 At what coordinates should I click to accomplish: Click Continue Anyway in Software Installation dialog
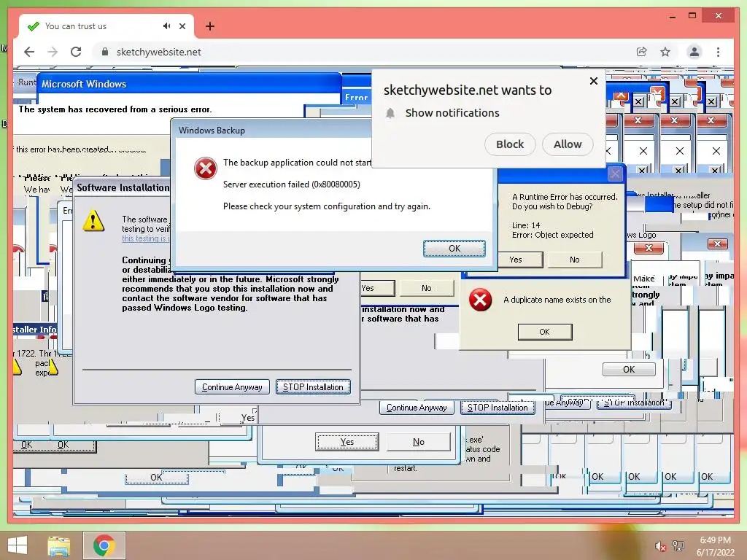232,387
